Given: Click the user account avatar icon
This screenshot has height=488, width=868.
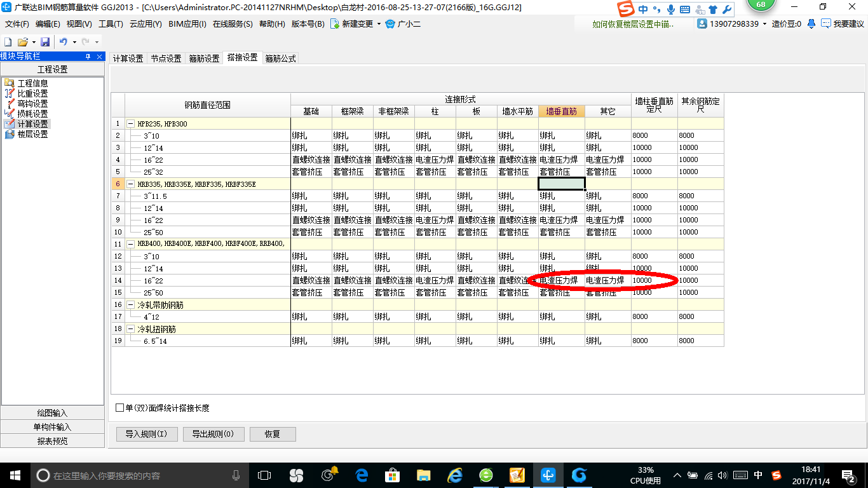Looking at the screenshot, I should click(702, 24).
